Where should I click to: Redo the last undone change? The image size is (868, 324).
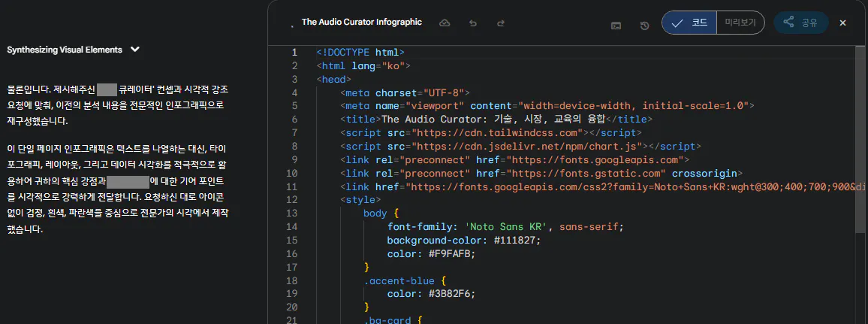[x=501, y=23]
